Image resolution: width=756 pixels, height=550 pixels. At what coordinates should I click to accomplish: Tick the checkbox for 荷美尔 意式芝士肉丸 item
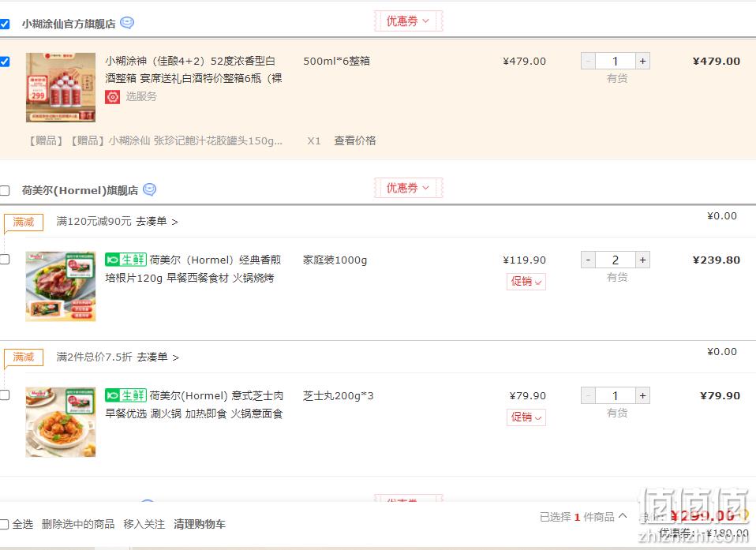(5, 395)
